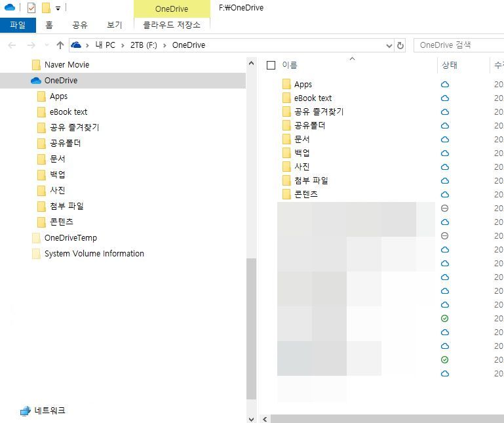
Task: Select Apps folder in file list
Action: tap(303, 85)
